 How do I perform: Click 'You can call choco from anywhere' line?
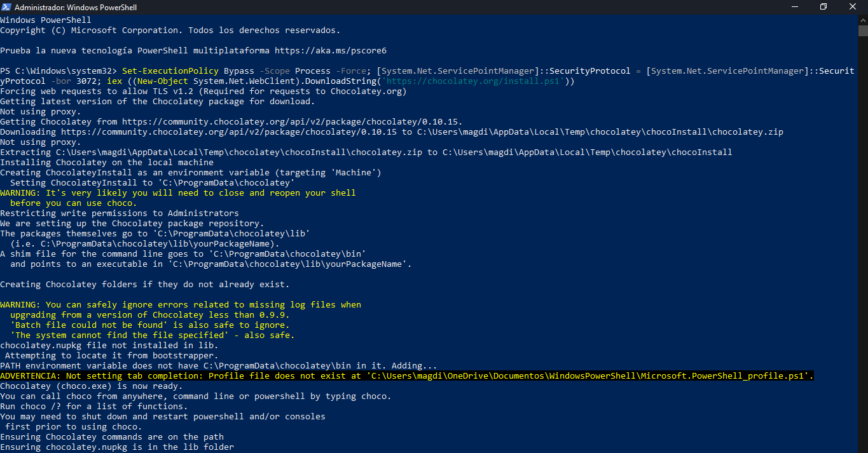[x=196, y=396]
